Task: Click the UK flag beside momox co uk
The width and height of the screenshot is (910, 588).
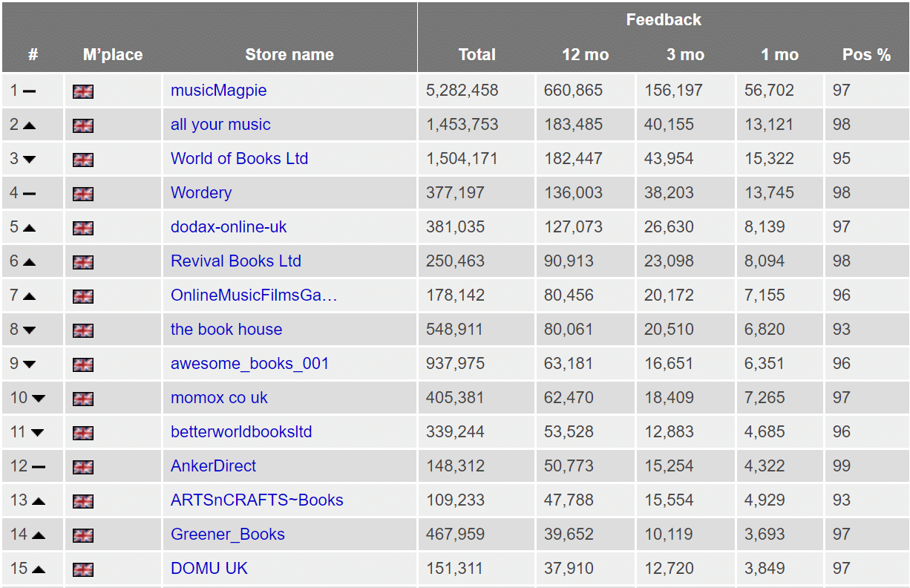Action: pos(83,399)
